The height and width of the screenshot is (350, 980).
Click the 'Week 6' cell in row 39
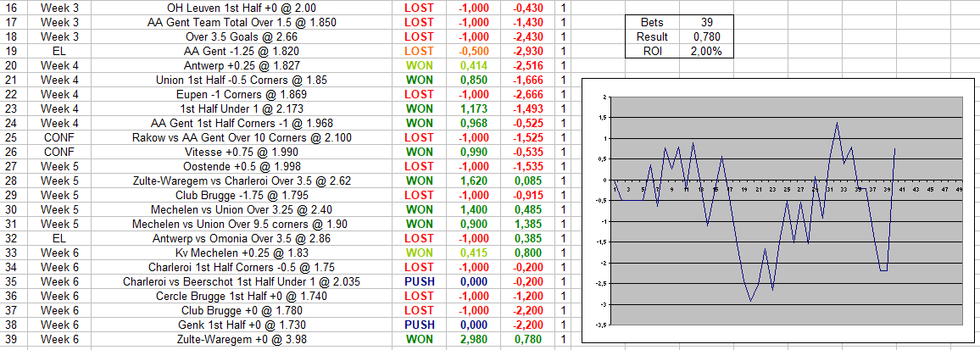pos(60,339)
